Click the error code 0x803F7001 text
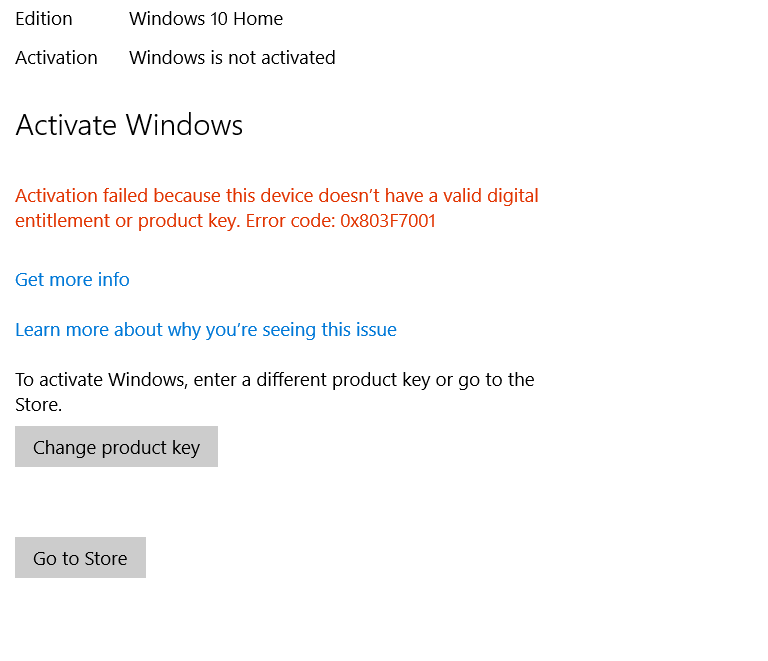This screenshot has height=661, width=768. pyautogui.click(x=388, y=221)
